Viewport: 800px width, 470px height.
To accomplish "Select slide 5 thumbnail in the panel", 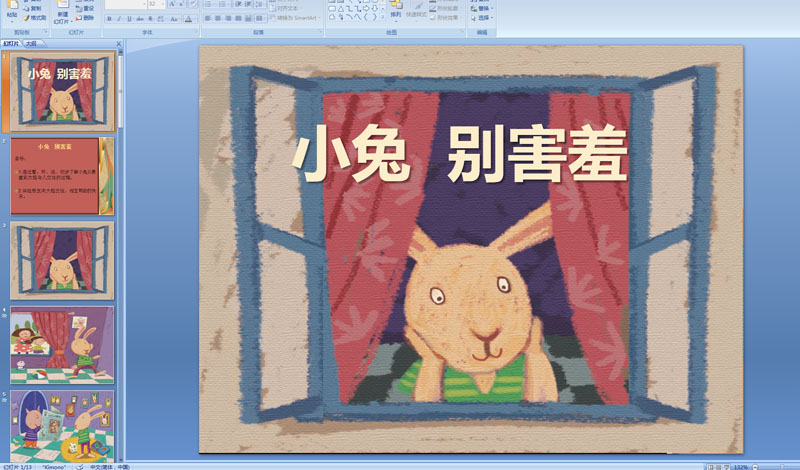I will point(62,426).
